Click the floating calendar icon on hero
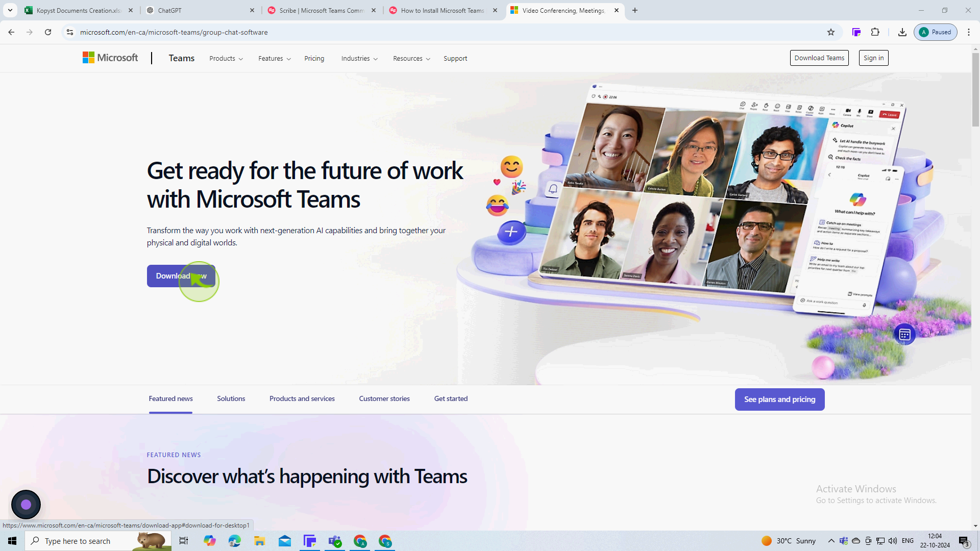The width and height of the screenshot is (980, 551). click(x=905, y=335)
